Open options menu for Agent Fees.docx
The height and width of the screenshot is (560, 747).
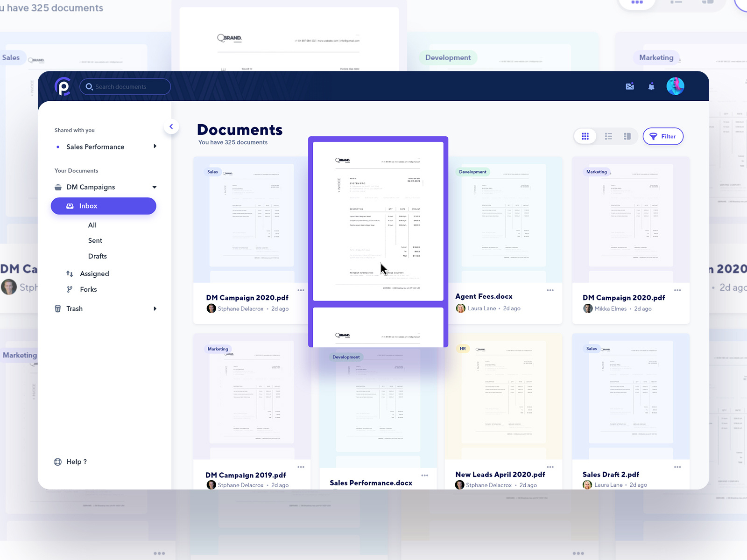(551, 290)
